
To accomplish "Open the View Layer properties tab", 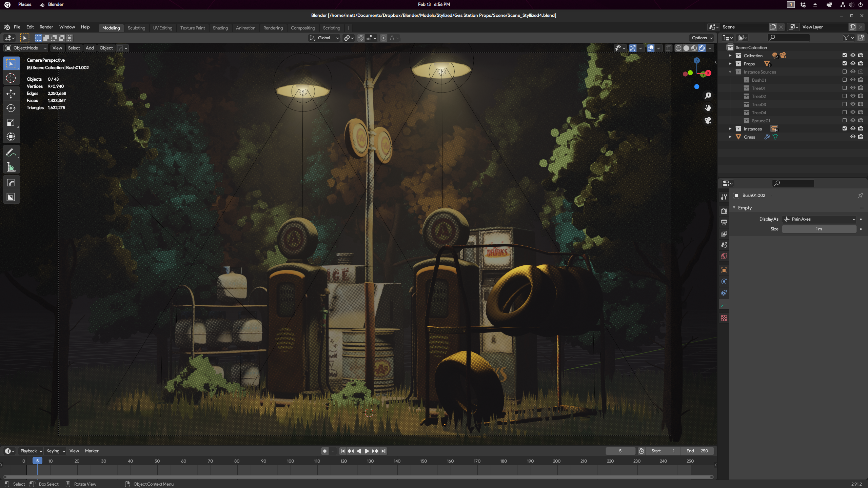I will (724, 233).
